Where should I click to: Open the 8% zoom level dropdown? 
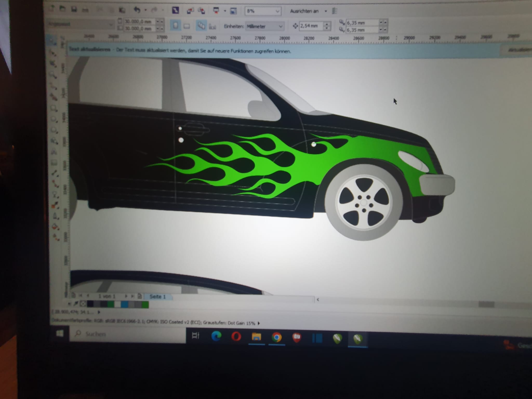pyautogui.click(x=277, y=11)
